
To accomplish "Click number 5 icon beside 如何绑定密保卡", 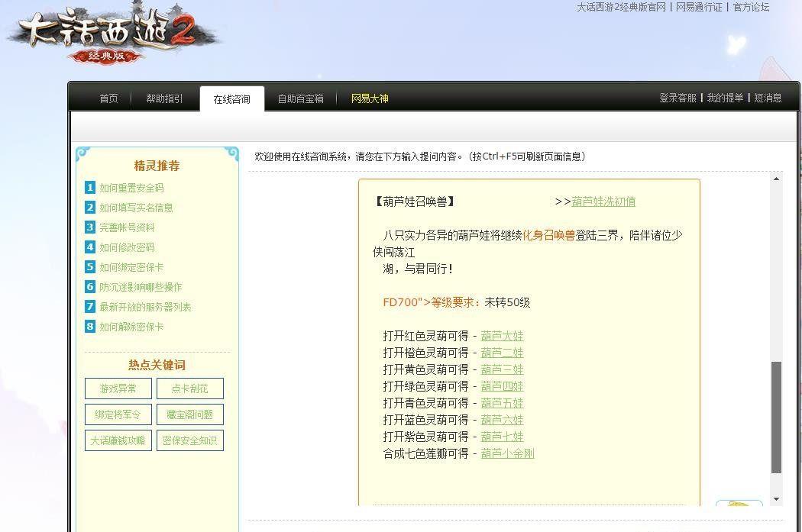I will click(x=90, y=267).
